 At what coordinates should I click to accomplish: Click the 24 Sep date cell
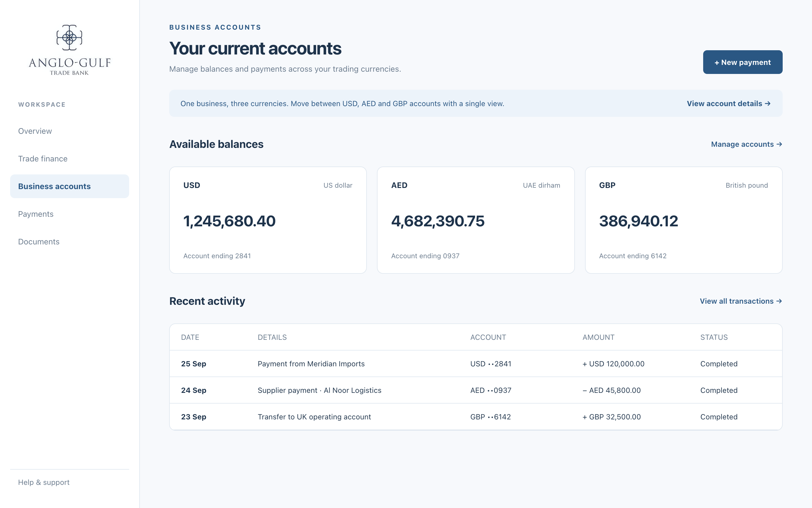point(194,390)
